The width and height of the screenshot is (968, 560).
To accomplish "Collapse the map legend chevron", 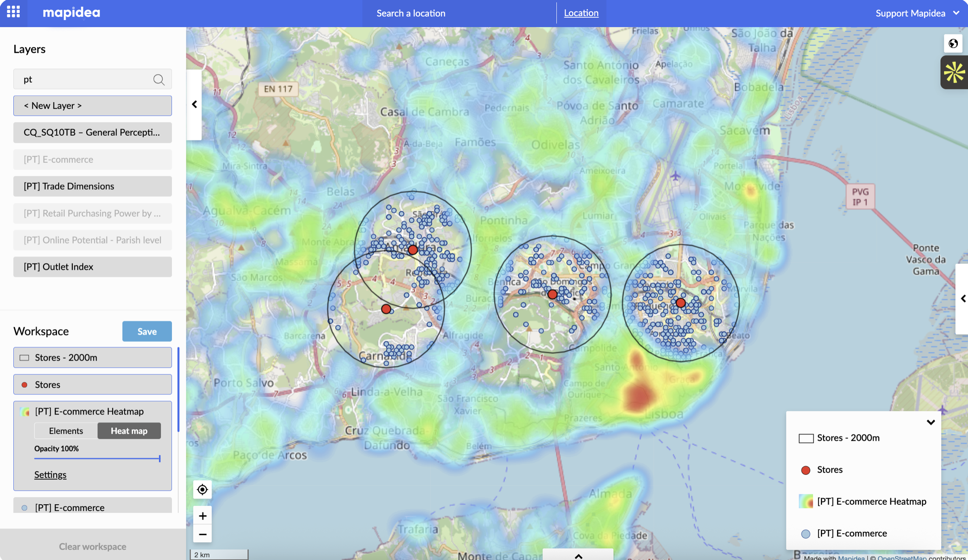I will click(x=930, y=423).
